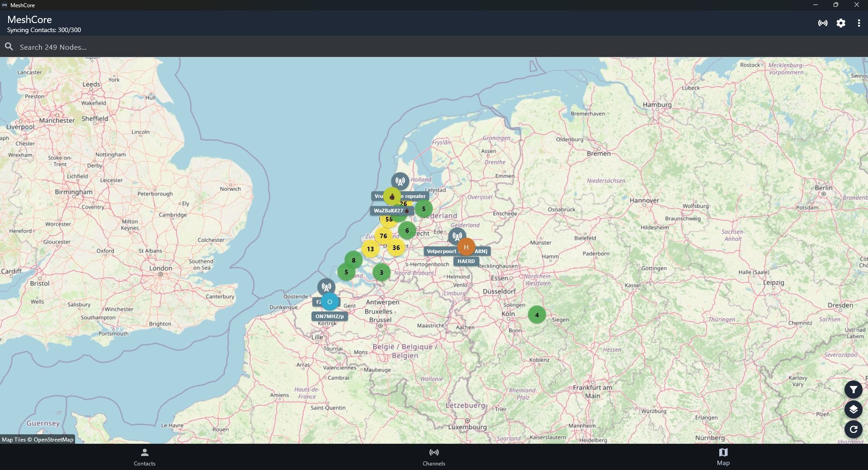
Task: Select the blue O node marker
Action: click(x=330, y=302)
